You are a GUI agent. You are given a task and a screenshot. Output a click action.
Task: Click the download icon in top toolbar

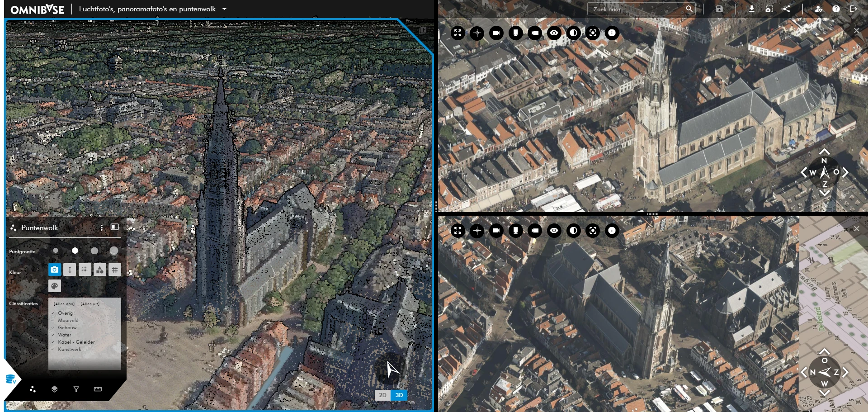coord(751,9)
